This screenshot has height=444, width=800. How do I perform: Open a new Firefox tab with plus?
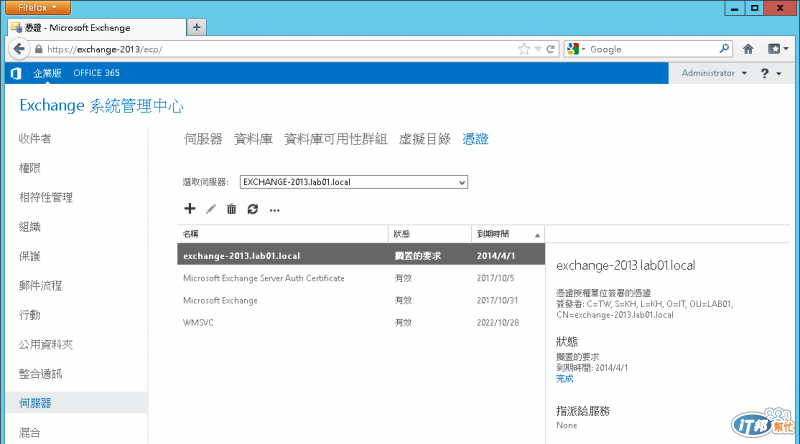196,27
